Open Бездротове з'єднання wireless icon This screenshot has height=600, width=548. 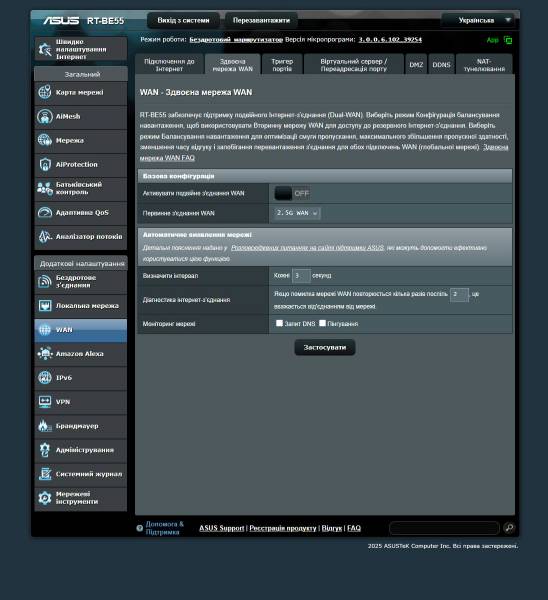[45, 282]
